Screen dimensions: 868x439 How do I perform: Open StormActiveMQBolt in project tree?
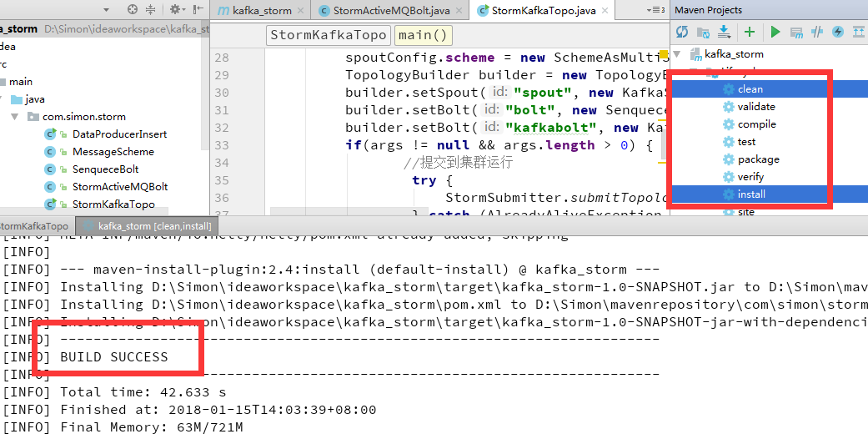tap(120, 187)
